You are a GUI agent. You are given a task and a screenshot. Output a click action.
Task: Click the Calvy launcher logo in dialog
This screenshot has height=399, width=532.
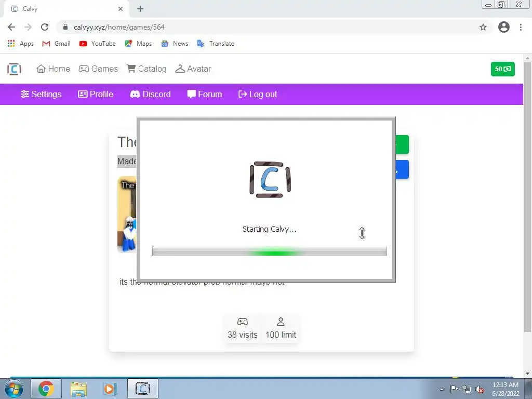click(x=270, y=179)
